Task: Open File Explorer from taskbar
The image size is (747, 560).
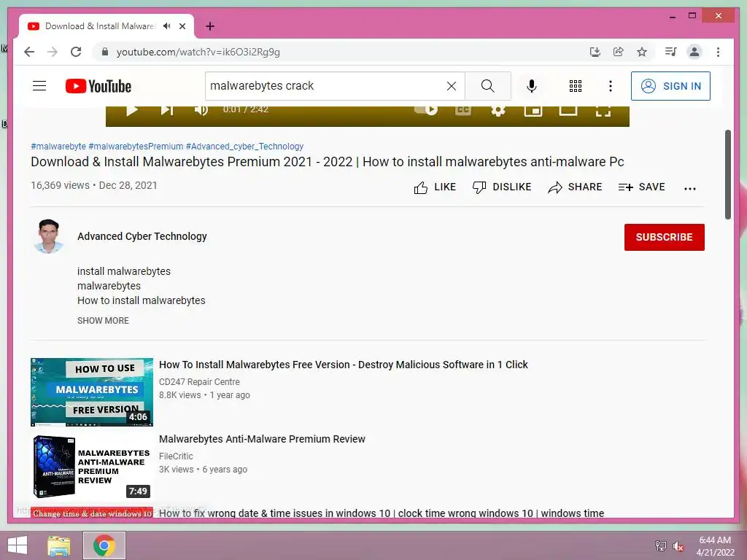Action: pyautogui.click(x=59, y=545)
